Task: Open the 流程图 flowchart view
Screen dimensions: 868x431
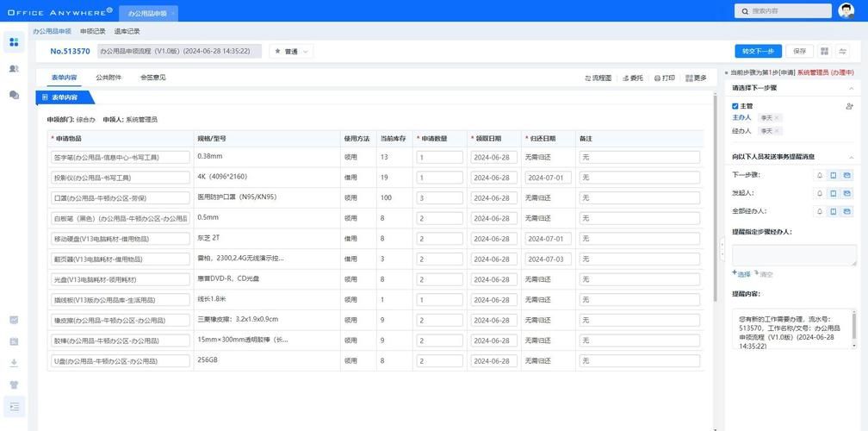Action: point(598,78)
